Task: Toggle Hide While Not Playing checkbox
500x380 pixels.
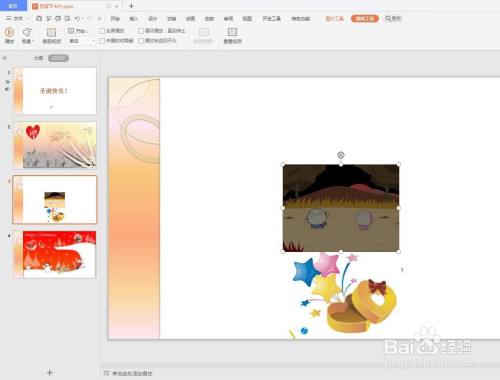Action: click(x=102, y=41)
